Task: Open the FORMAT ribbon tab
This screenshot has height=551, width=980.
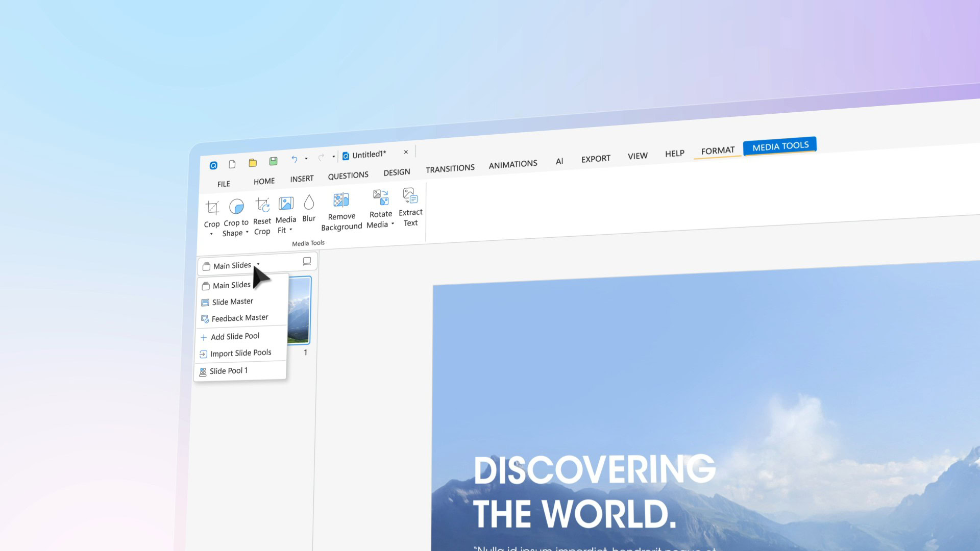Action: coord(717,151)
